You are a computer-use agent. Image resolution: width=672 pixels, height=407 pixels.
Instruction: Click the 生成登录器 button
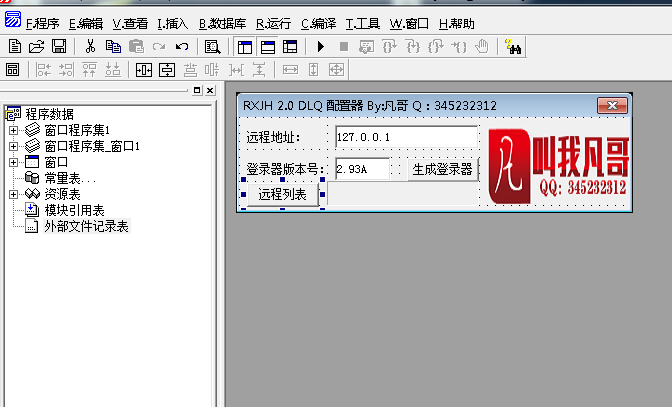tap(442, 170)
